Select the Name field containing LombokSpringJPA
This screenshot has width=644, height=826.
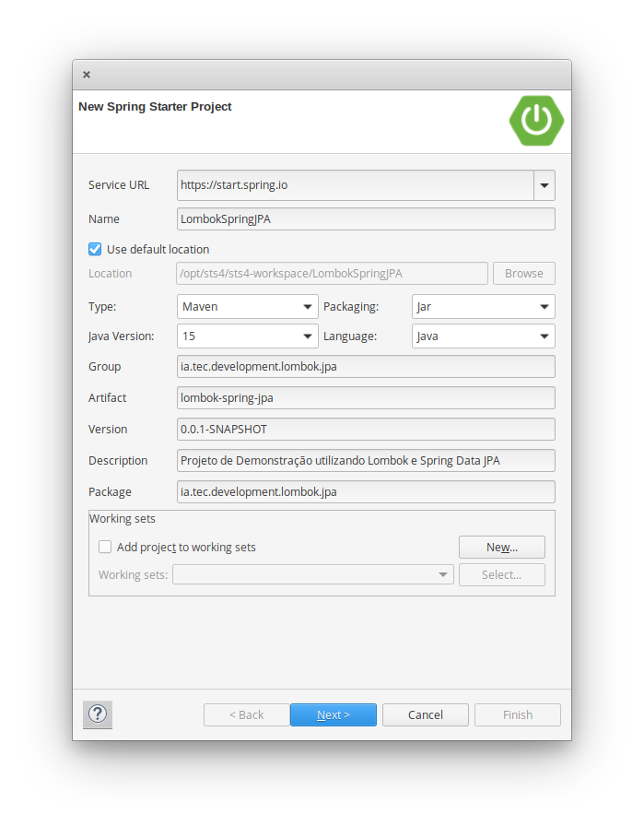tap(366, 218)
